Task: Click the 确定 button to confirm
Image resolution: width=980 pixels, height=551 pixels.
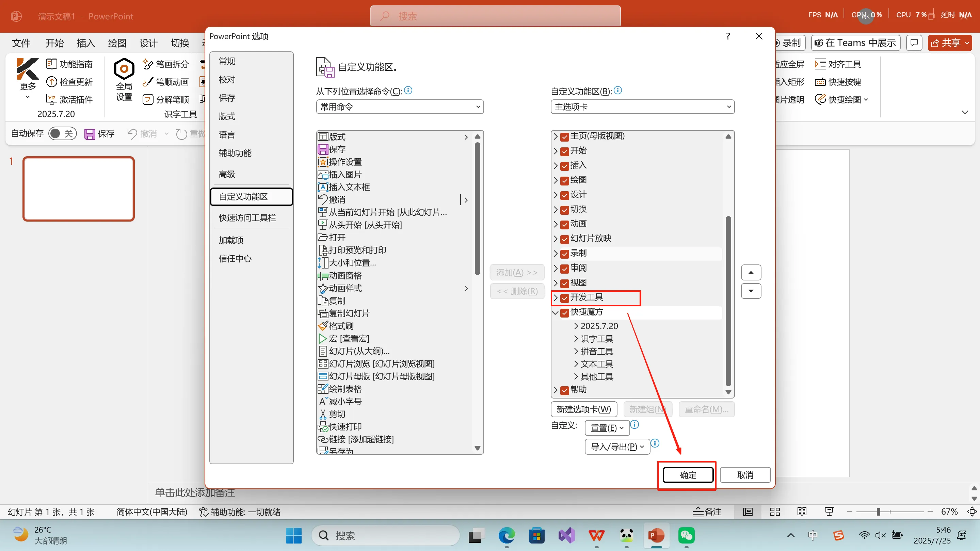Action: click(687, 475)
